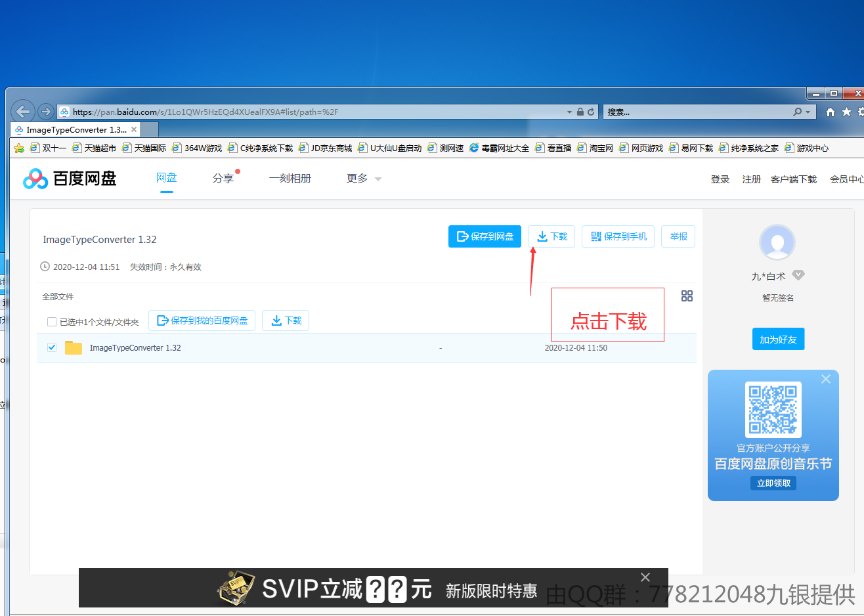The width and height of the screenshot is (864, 616).
Task: Click the top 下载 button beside 保存到网盘
Action: (x=551, y=236)
